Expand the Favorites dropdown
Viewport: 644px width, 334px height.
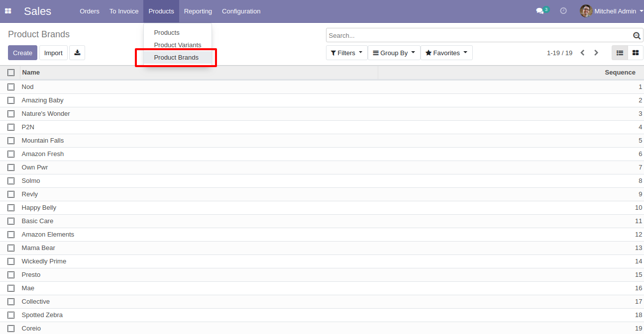[446, 53]
